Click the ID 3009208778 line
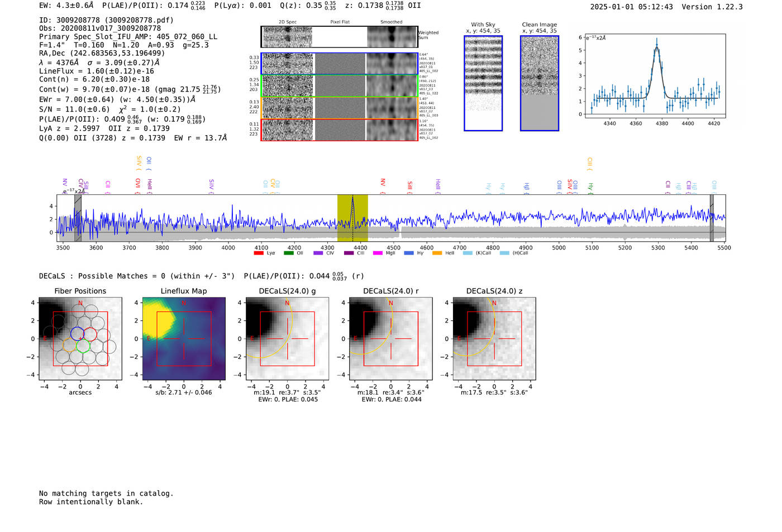This screenshot has width=782, height=532. point(106,20)
